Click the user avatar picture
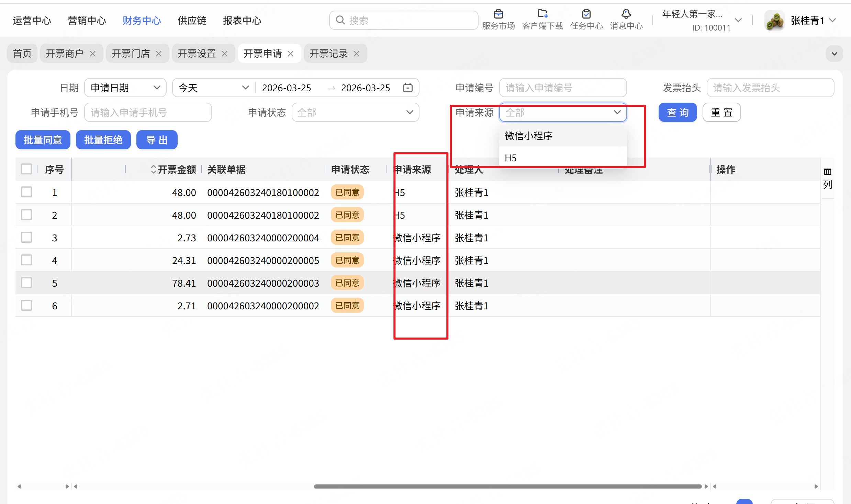This screenshot has width=851, height=504. click(x=775, y=21)
